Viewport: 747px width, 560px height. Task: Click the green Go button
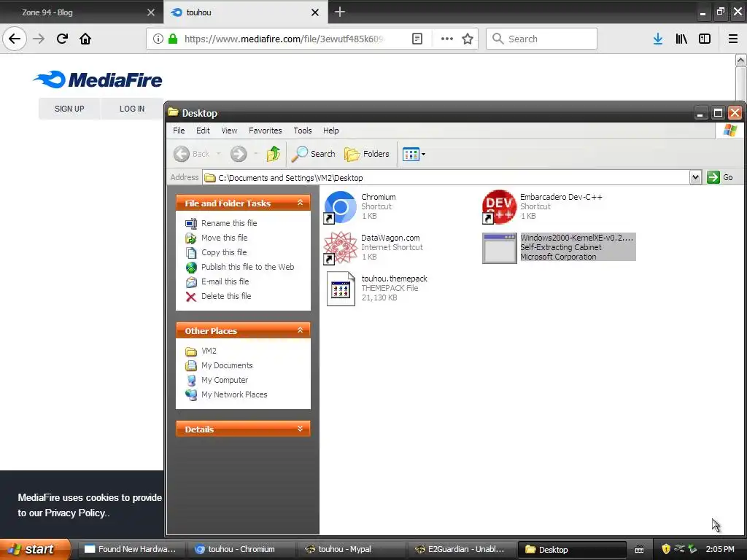[x=720, y=177]
